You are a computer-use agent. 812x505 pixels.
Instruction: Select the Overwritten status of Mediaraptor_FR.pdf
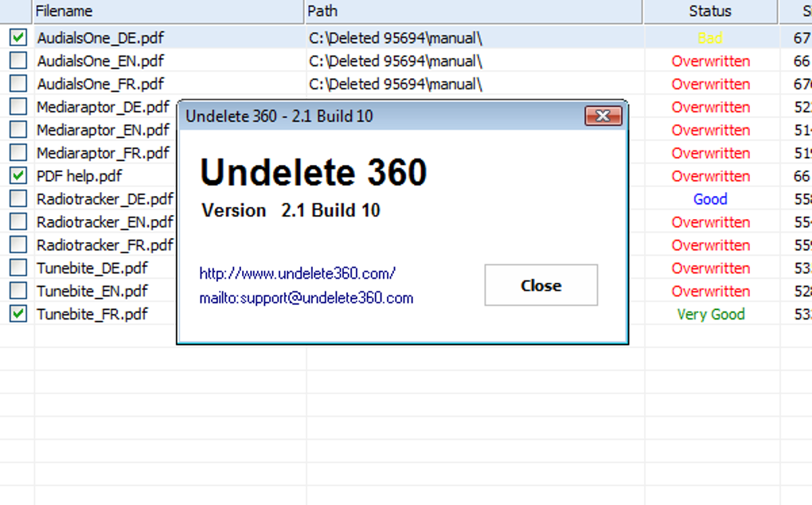tap(710, 153)
